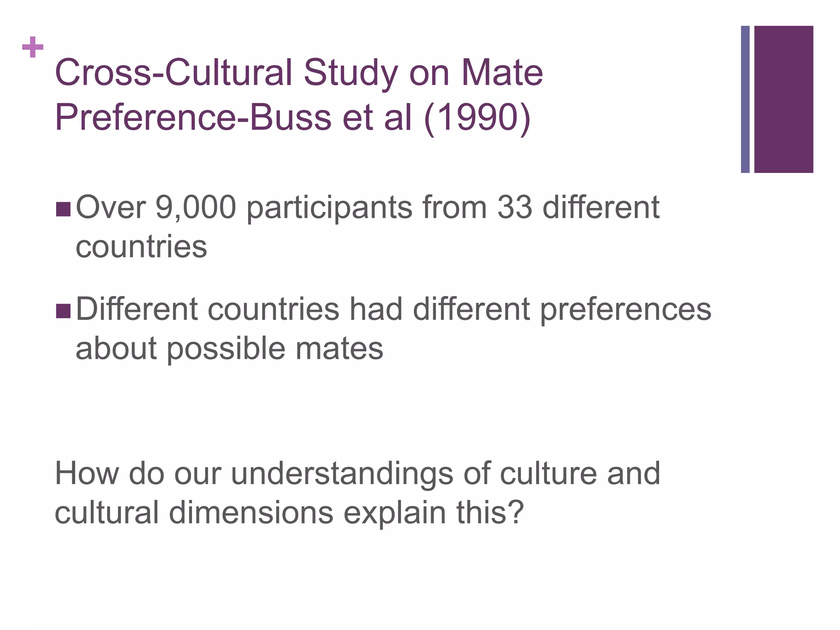The width and height of the screenshot is (840, 630).
Task: Click the word "Over" in first bullet
Action: (111, 208)
